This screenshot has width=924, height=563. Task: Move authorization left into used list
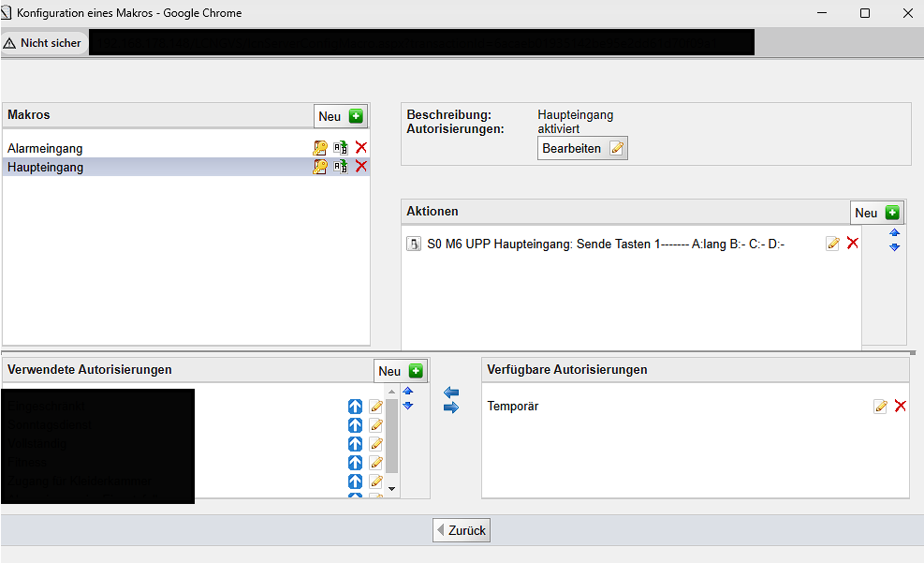click(x=451, y=392)
